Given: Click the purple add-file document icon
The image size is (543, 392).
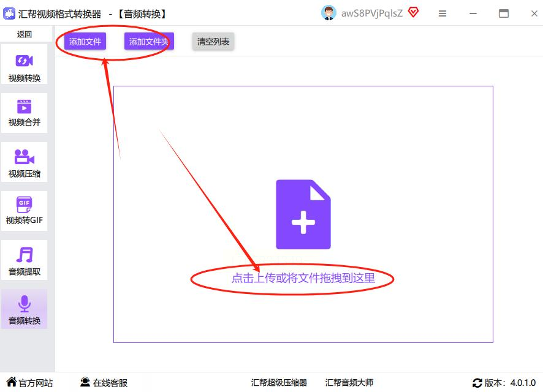Looking at the screenshot, I should click(303, 214).
